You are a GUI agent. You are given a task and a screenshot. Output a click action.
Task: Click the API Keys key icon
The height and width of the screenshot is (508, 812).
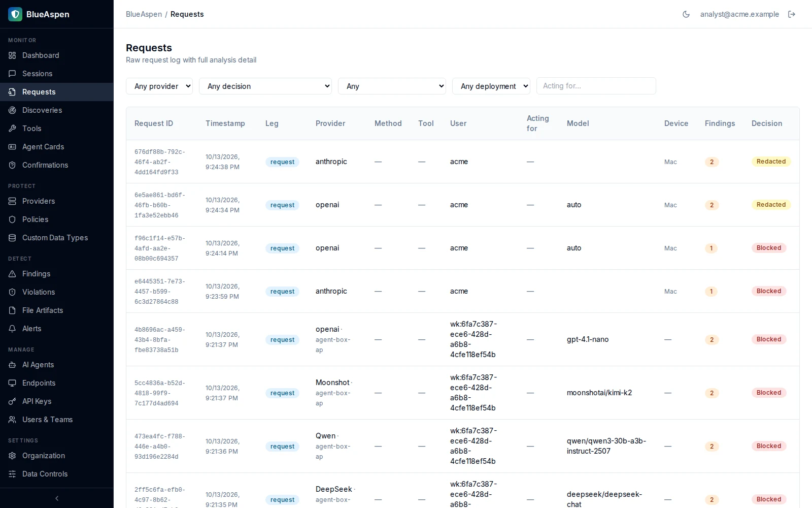[12, 401]
